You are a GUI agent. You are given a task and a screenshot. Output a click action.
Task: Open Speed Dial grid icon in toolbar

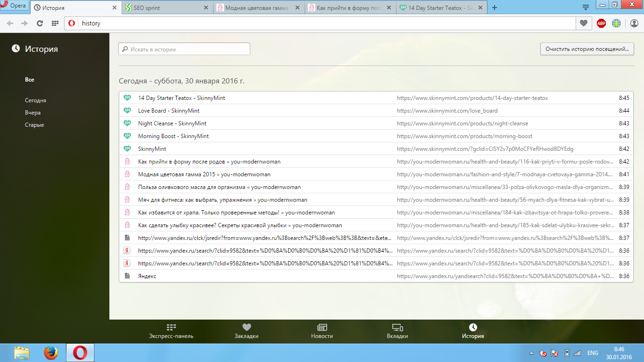tap(55, 23)
